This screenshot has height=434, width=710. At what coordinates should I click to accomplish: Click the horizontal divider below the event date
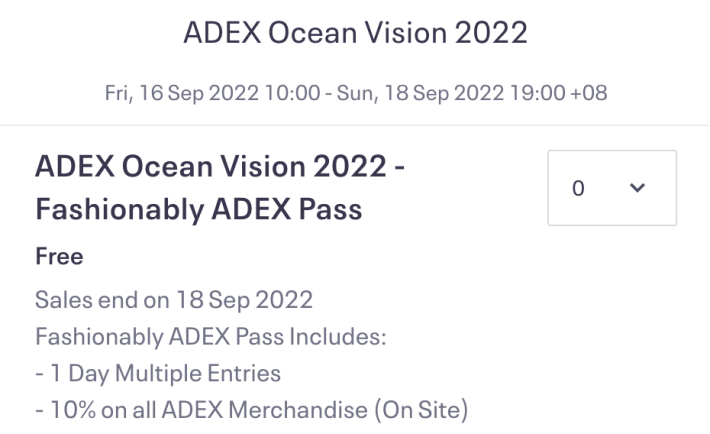pyautogui.click(x=355, y=125)
